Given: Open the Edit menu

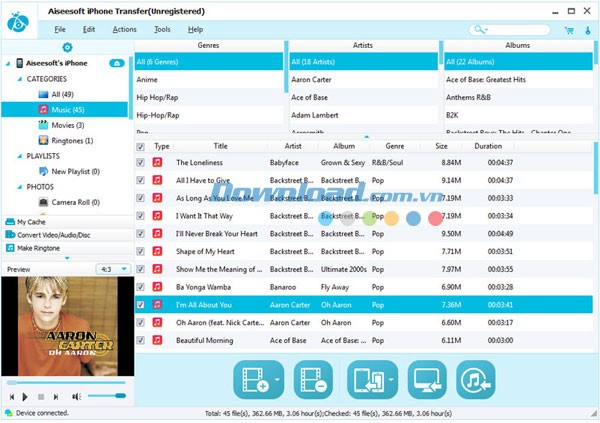Looking at the screenshot, I should (x=89, y=29).
